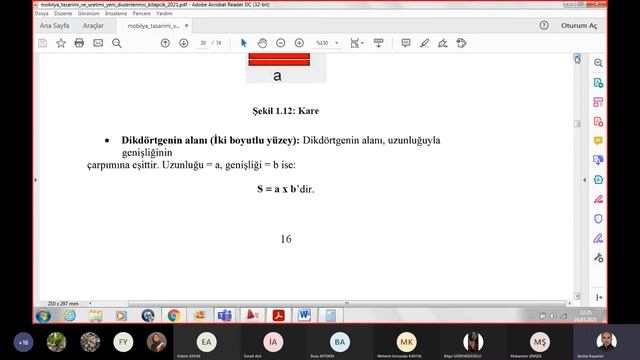Click the page number field showing 20

(x=203, y=43)
